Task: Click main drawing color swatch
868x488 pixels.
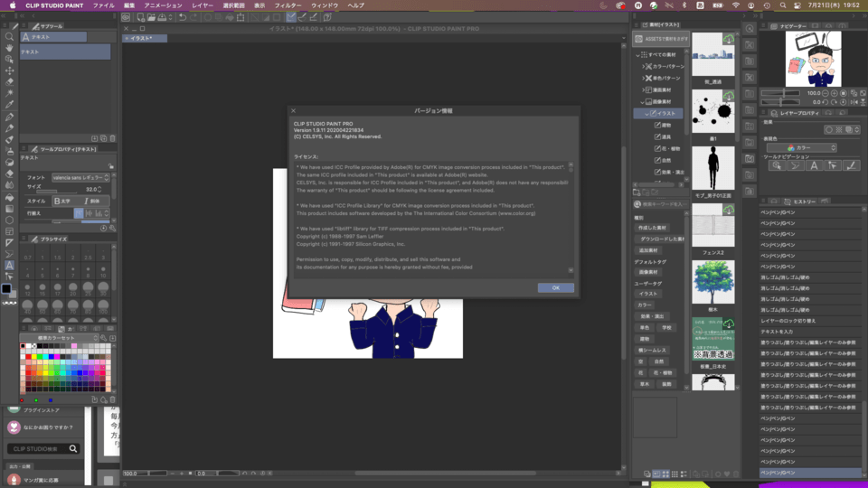Action: coord(6,288)
